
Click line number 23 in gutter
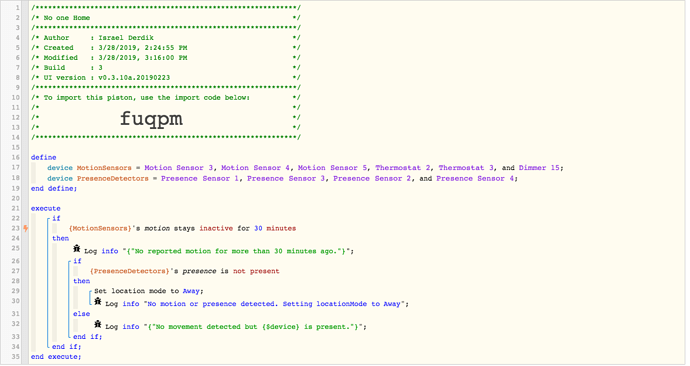click(x=15, y=228)
